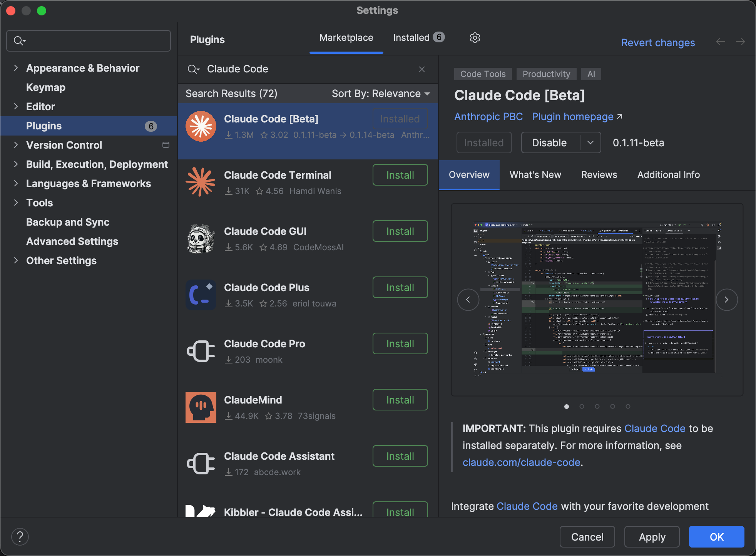The image size is (756, 556).
Task: Open the Disable button dropdown arrow
Action: click(x=590, y=142)
